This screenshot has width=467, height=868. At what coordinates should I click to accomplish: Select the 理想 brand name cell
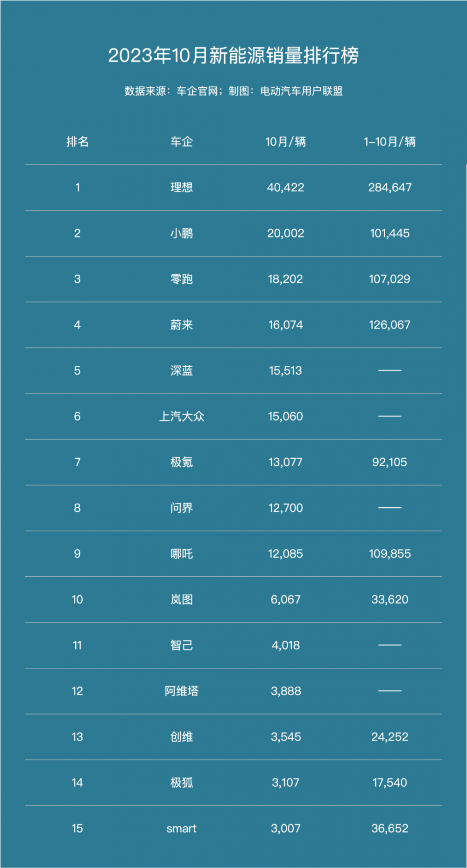pos(182,188)
